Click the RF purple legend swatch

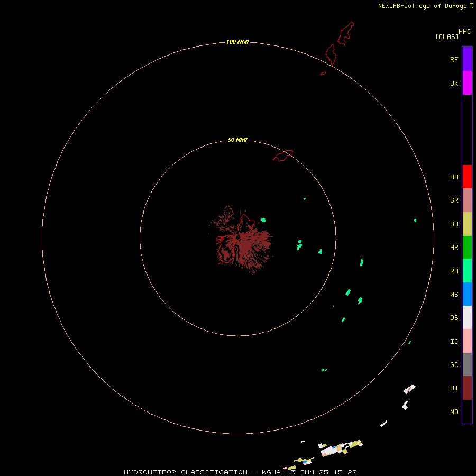pyautogui.click(x=467, y=59)
